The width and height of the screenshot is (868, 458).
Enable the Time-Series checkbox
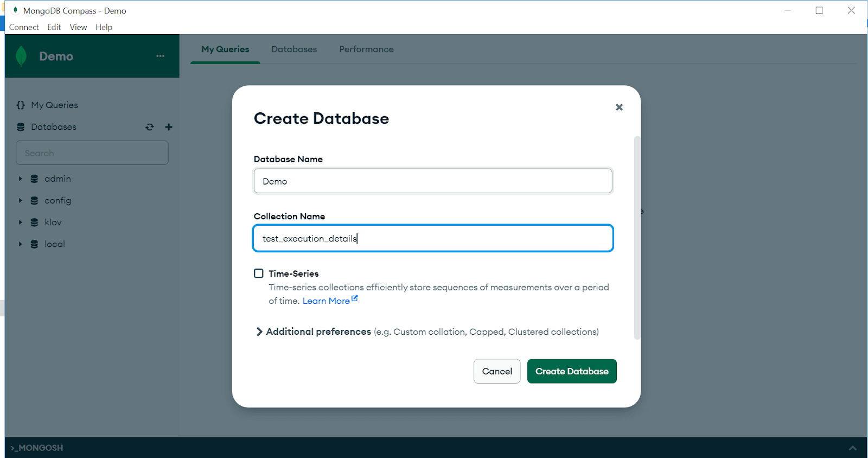pos(259,273)
